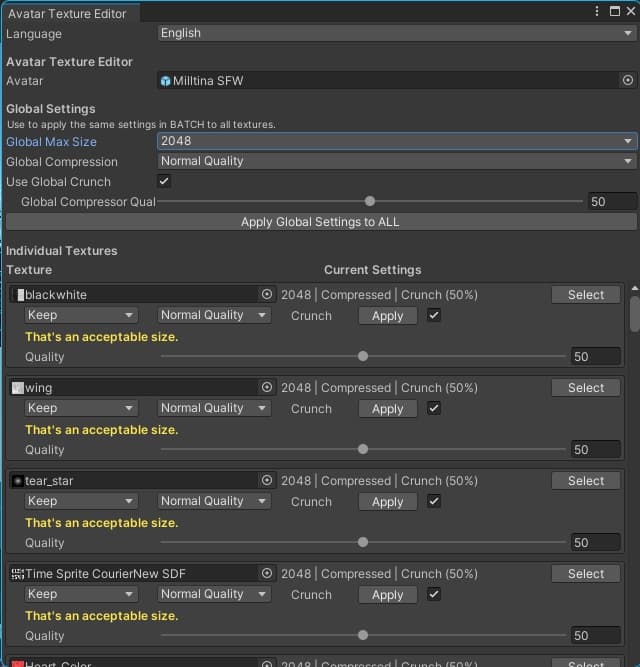The height and width of the screenshot is (667, 640).
Task: Open the Language dropdown
Action: (396, 33)
